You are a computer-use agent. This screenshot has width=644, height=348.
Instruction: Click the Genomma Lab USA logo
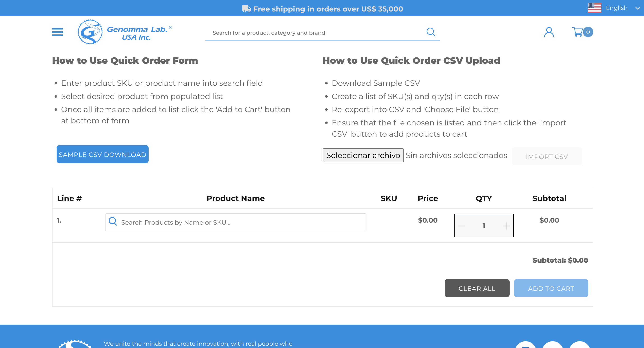click(x=124, y=32)
